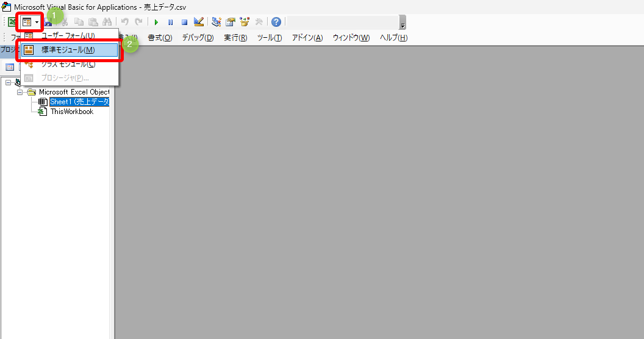Collapse the Microsoft Excel Objects folder
644x339 pixels.
[21, 92]
